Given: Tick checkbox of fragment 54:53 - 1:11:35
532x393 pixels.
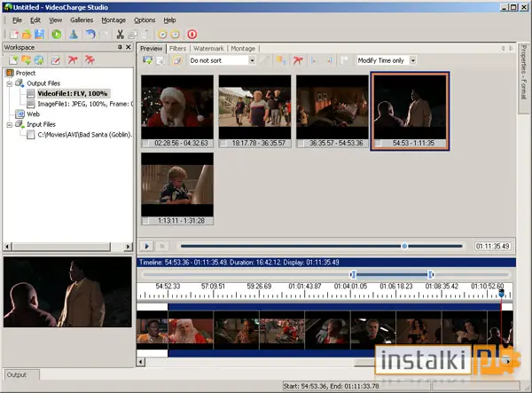Looking at the screenshot, I should tap(378, 144).
